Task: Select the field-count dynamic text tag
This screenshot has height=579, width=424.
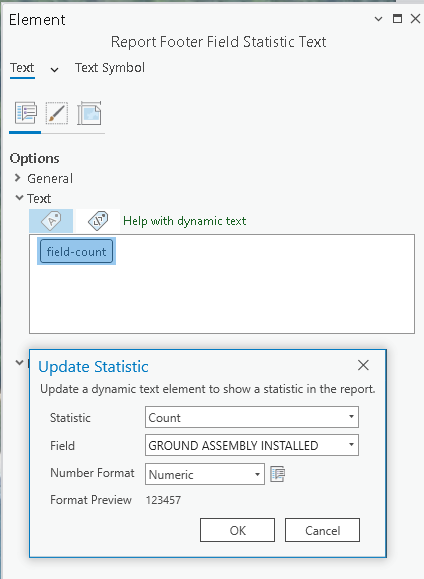Action: [x=76, y=251]
